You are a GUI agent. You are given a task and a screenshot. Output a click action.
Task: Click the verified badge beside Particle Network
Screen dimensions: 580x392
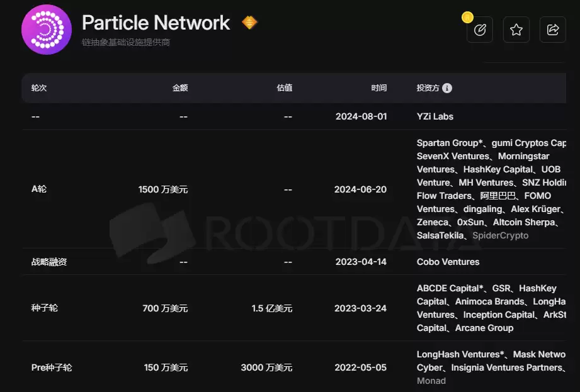tap(249, 22)
